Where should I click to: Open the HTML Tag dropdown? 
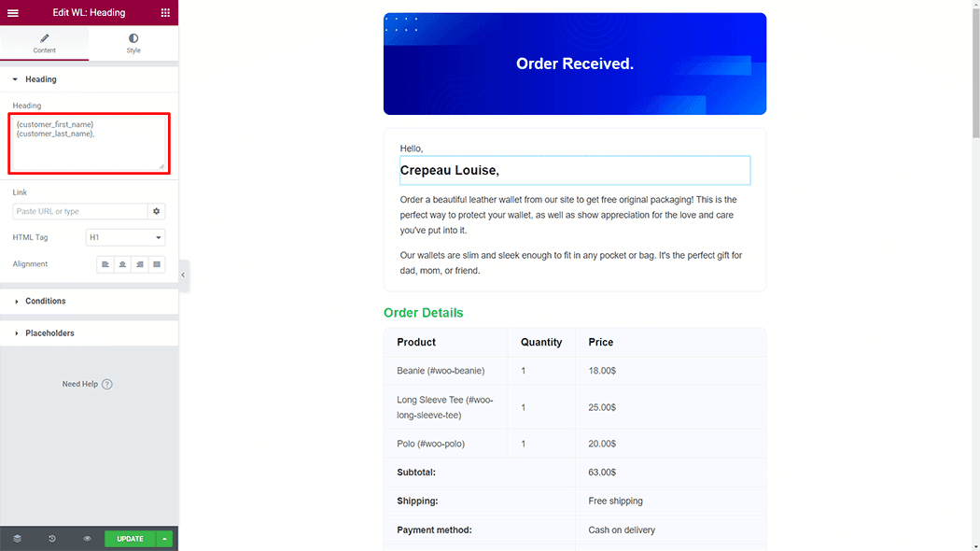point(125,238)
